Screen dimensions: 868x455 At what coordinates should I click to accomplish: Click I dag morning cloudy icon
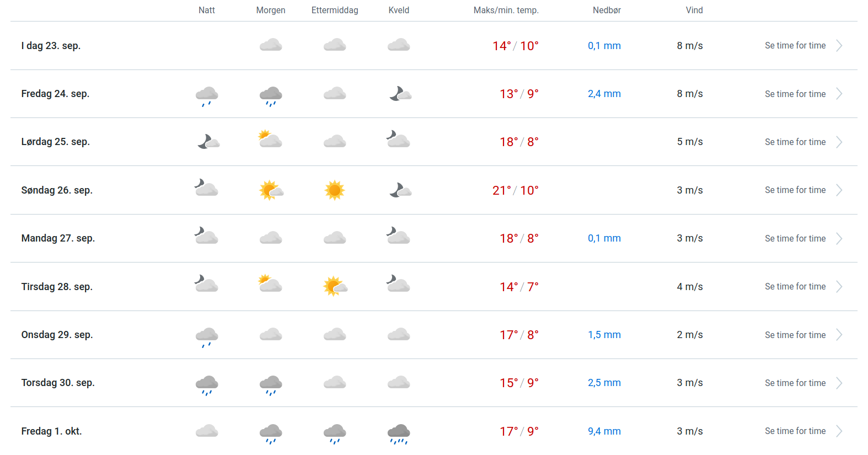[x=271, y=45]
